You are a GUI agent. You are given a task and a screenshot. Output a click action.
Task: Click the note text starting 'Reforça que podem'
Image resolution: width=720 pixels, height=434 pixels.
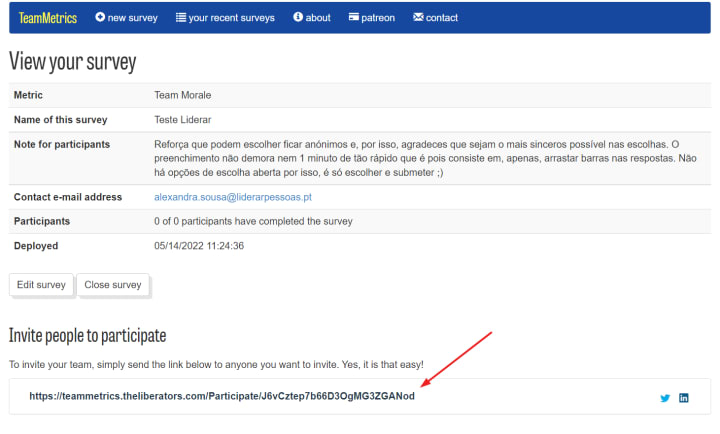tap(425, 158)
